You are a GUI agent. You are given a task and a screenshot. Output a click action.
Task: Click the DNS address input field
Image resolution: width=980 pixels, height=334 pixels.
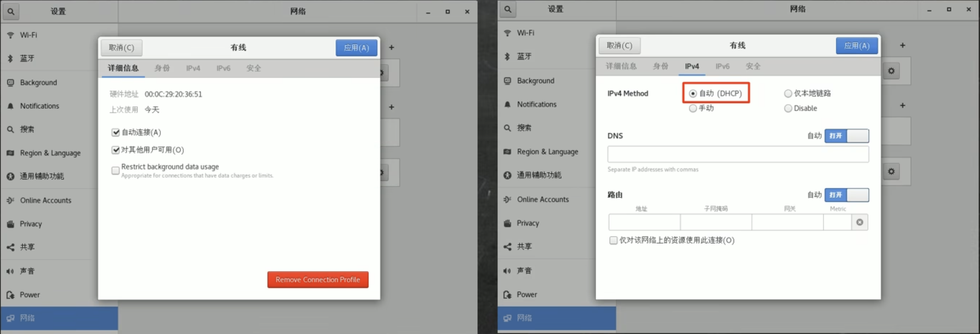pyautogui.click(x=737, y=154)
